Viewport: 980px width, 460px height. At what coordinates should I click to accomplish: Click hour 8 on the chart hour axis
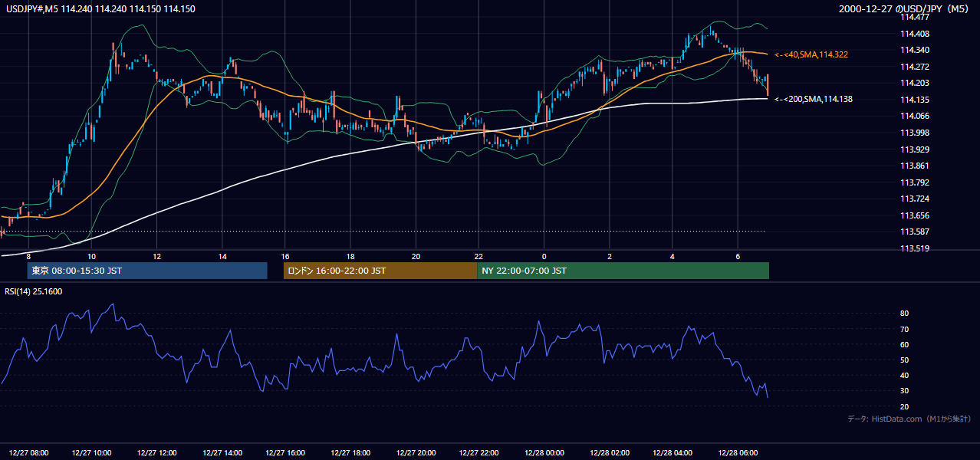point(28,256)
